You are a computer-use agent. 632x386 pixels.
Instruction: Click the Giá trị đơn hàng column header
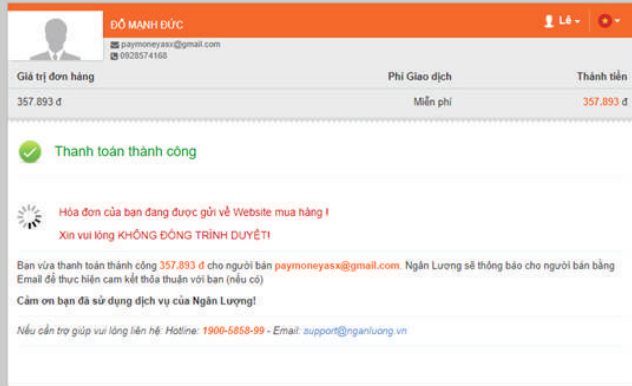click(56, 77)
